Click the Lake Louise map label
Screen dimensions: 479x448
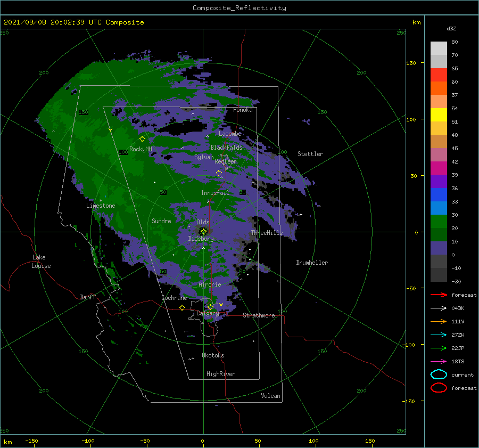click(x=41, y=262)
